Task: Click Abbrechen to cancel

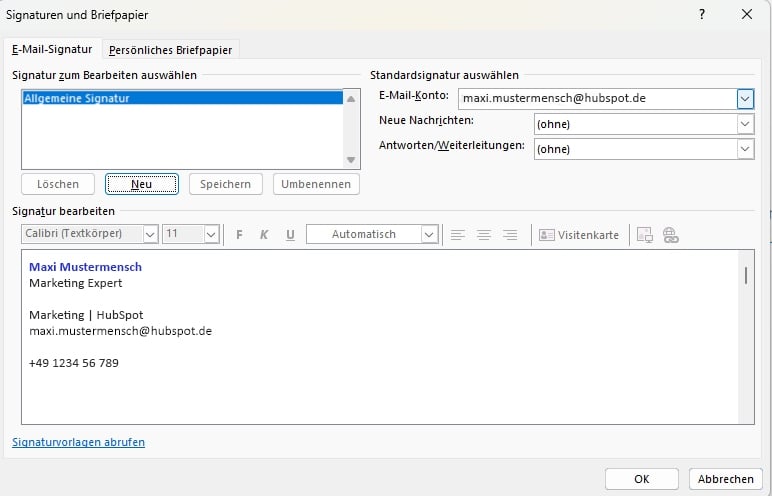Action: [726, 479]
